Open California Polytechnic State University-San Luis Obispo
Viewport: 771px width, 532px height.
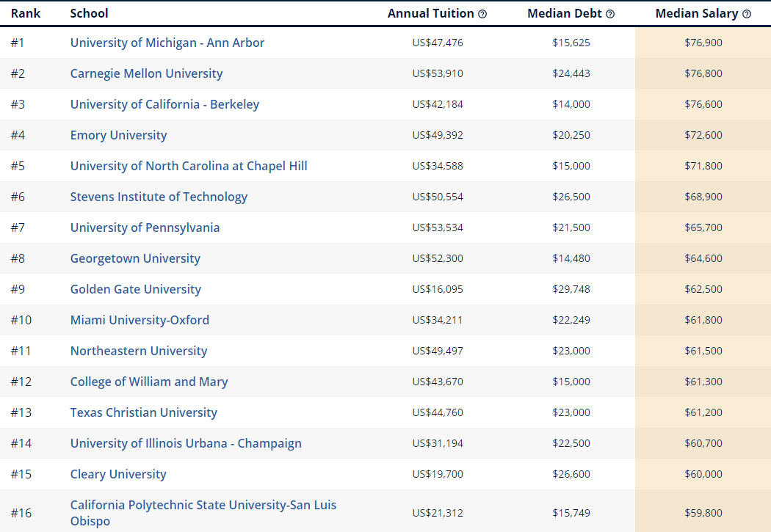203,505
